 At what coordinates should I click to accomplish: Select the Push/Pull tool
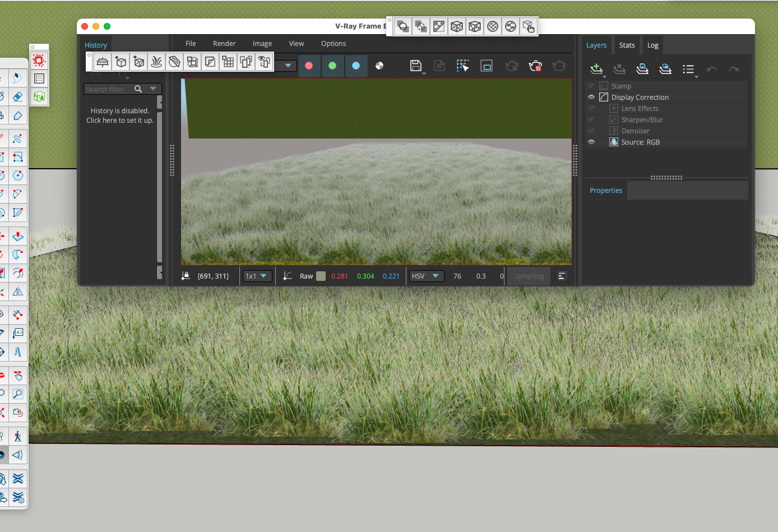18,236
